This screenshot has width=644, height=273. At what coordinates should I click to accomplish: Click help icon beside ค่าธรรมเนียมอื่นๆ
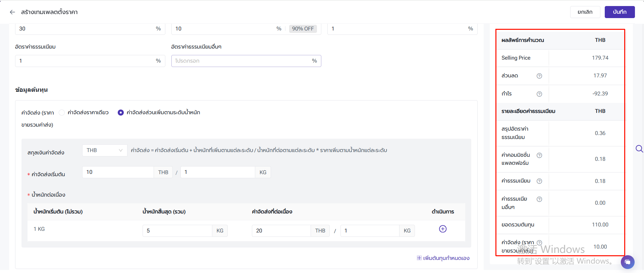[539, 199]
